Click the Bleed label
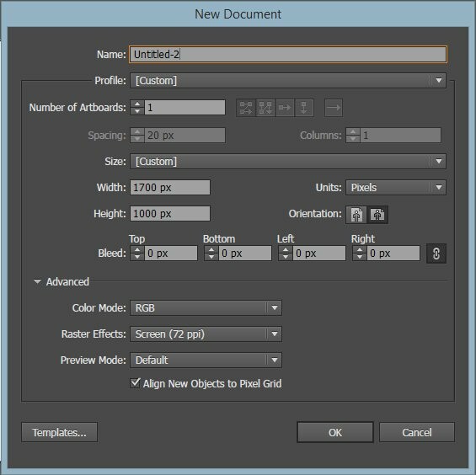Screen dimensions: 476x475 112,254
